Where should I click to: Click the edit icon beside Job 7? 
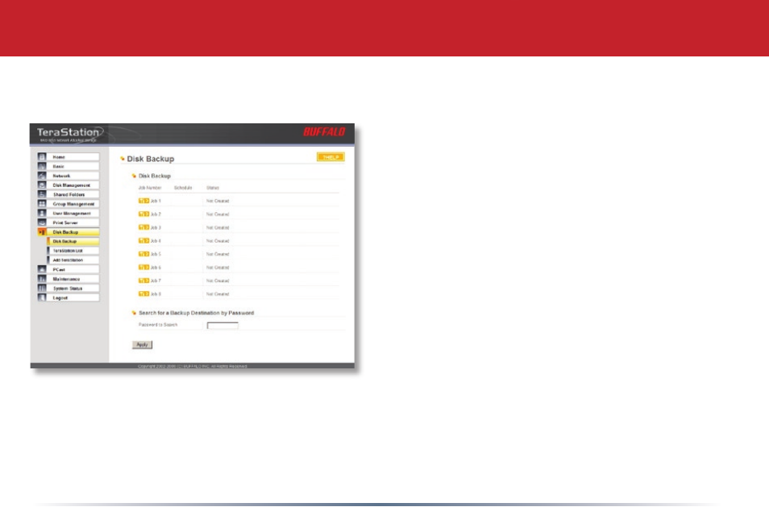point(143,281)
